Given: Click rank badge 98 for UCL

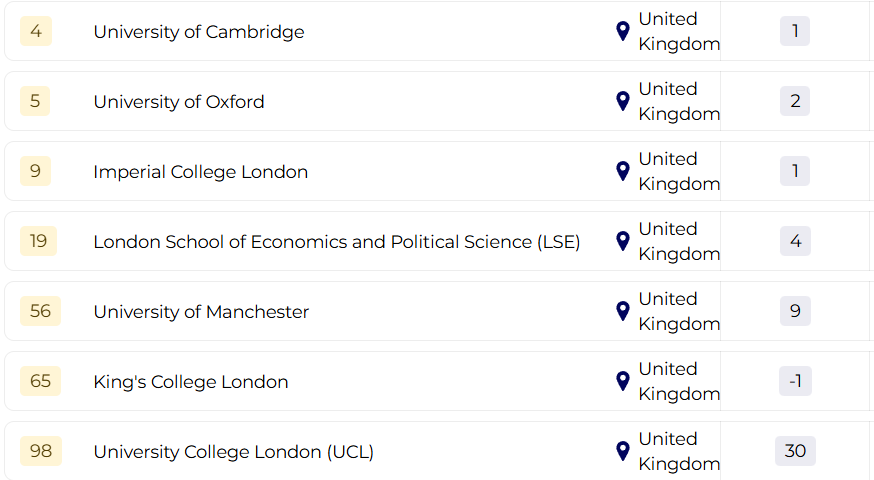Looking at the screenshot, I should tap(40, 451).
